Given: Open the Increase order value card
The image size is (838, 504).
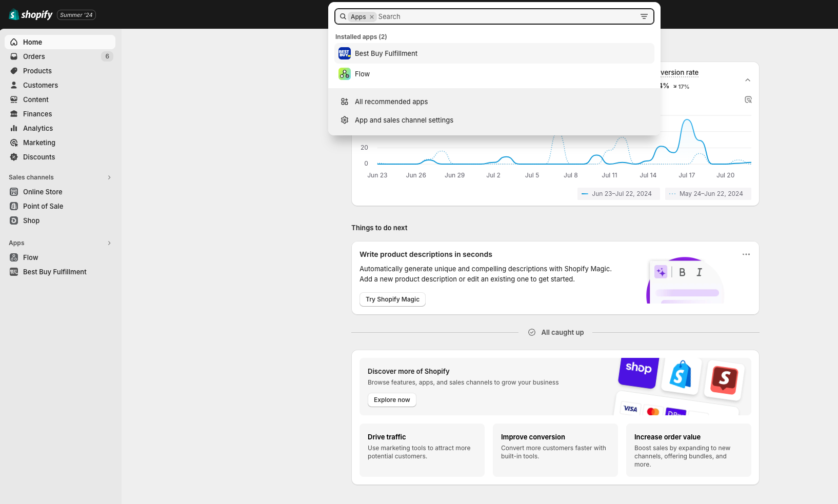Looking at the screenshot, I should (x=689, y=450).
